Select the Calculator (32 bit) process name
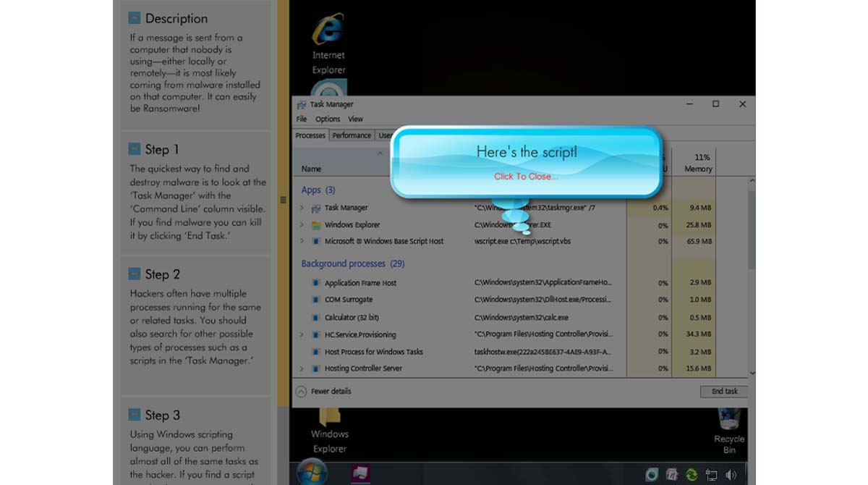Viewport: 868px width, 485px height. [x=352, y=318]
